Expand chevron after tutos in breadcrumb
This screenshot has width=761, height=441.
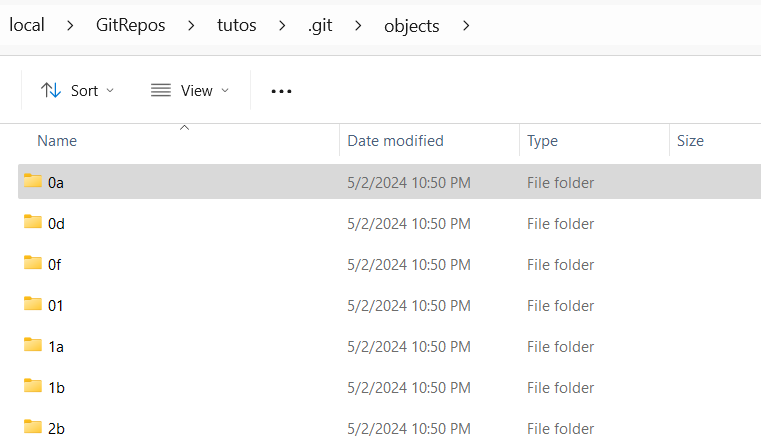coord(283,26)
